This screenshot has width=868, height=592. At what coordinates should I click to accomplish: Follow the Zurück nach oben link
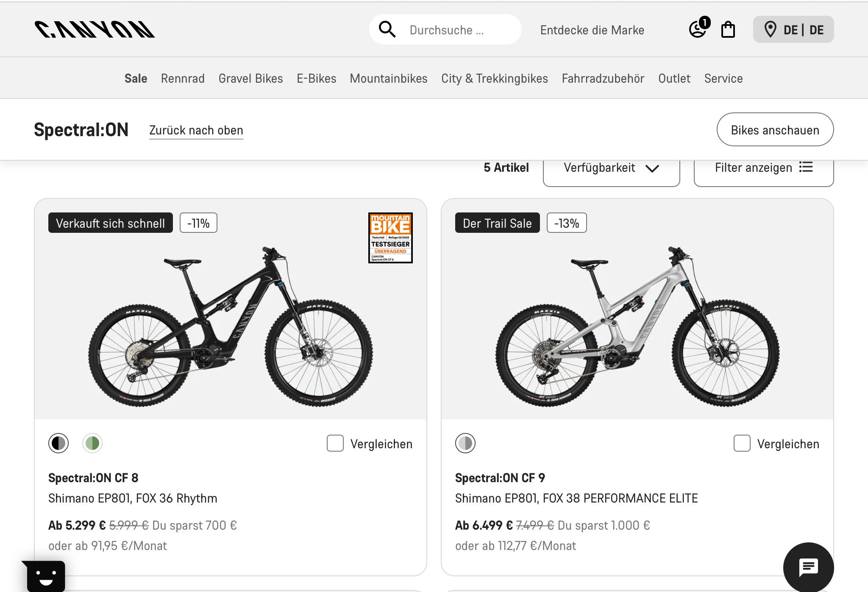(196, 130)
